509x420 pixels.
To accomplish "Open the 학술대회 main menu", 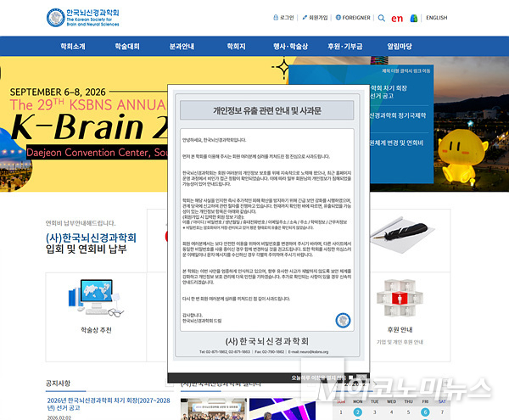I will tap(126, 47).
